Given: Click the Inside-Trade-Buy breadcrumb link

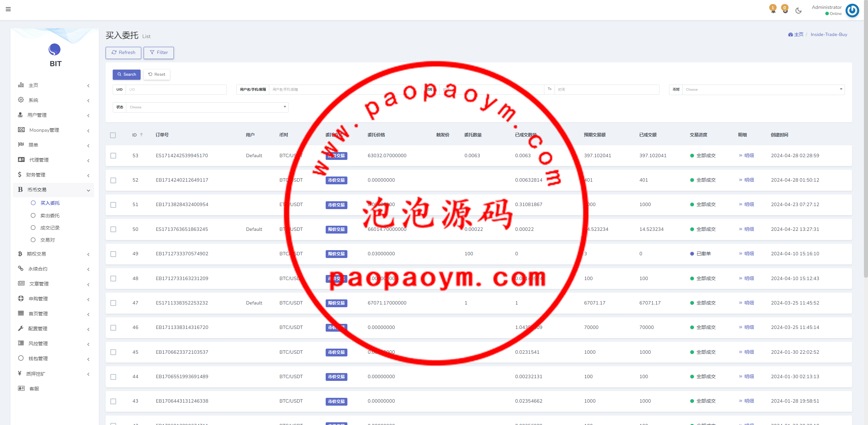Looking at the screenshot, I should pos(829,34).
